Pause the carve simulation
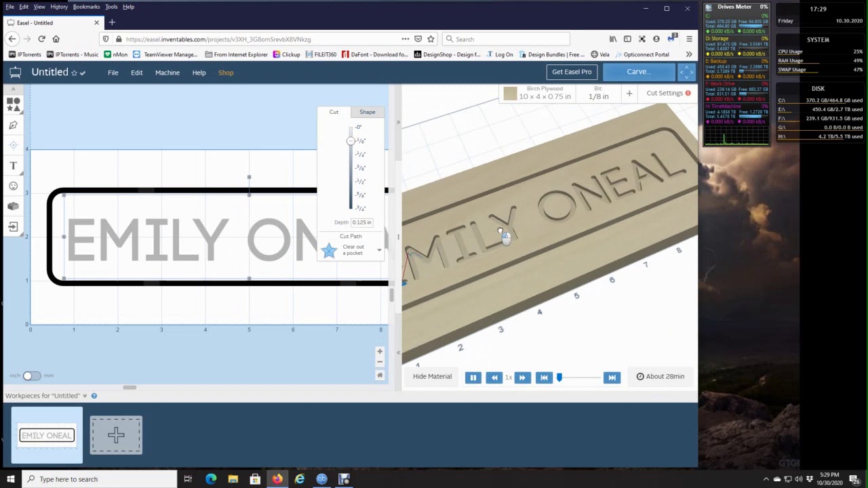Image resolution: width=868 pixels, height=488 pixels. tap(473, 378)
